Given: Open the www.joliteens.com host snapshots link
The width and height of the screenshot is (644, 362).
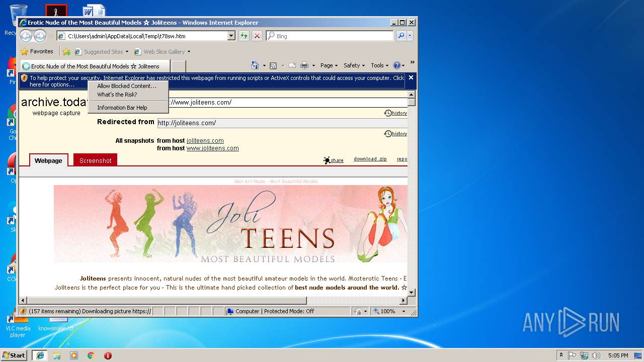Looking at the screenshot, I should click(213, 148).
